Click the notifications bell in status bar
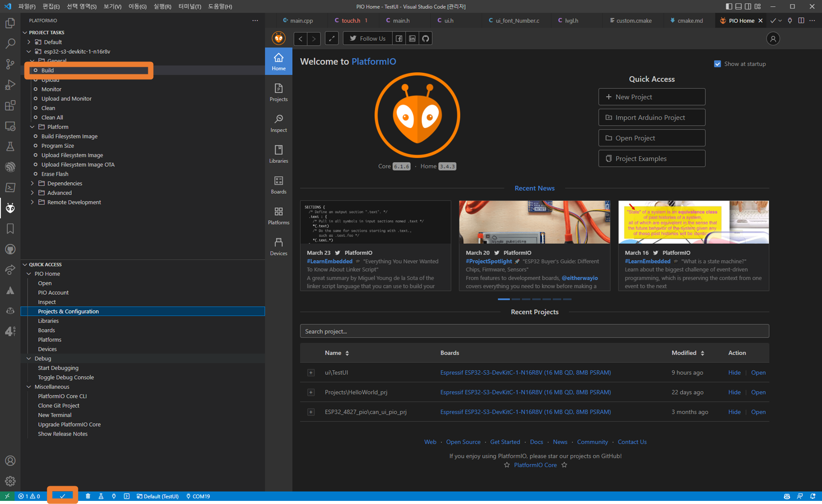 point(813,496)
